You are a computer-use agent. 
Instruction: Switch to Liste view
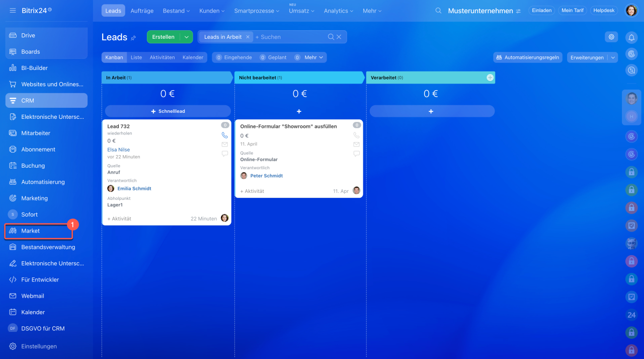136,57
